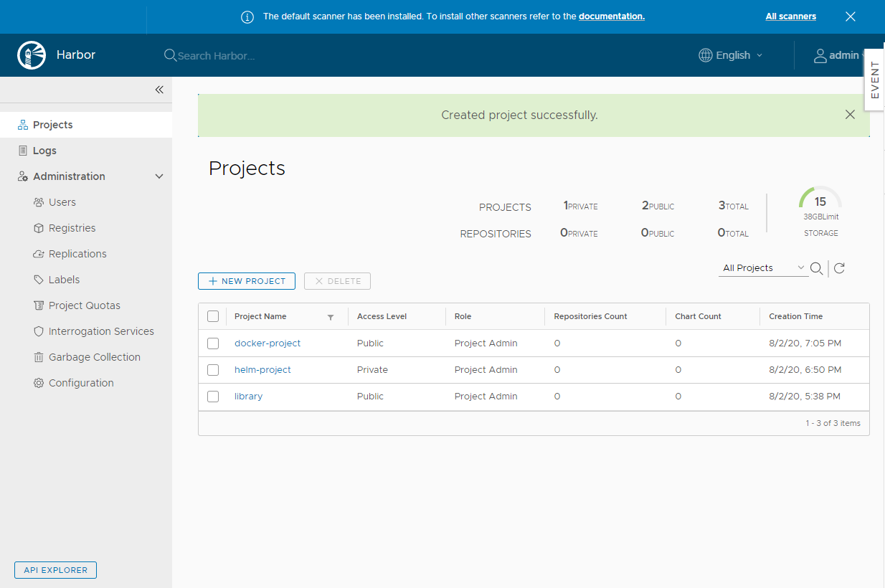Go to Users administration page
885x588 pixels.
click(x=62, y=202)
